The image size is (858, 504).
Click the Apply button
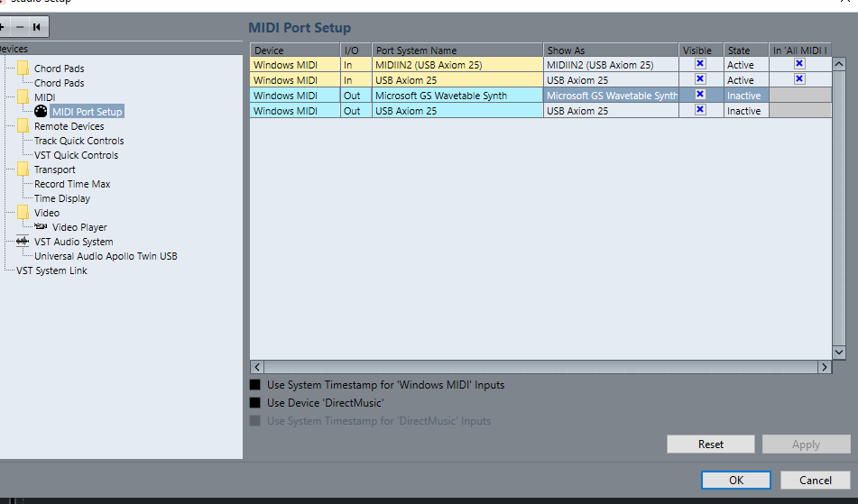(x=806, y=444)
